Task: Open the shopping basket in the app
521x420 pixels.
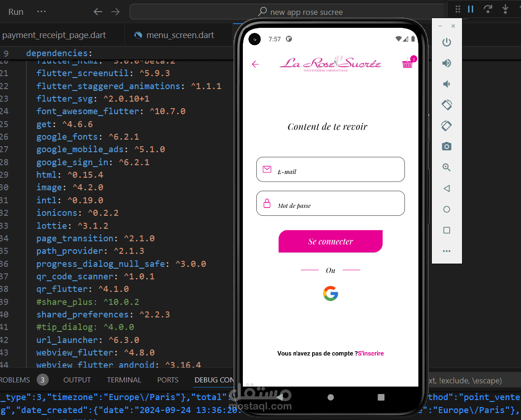Action: click(409, 62)
